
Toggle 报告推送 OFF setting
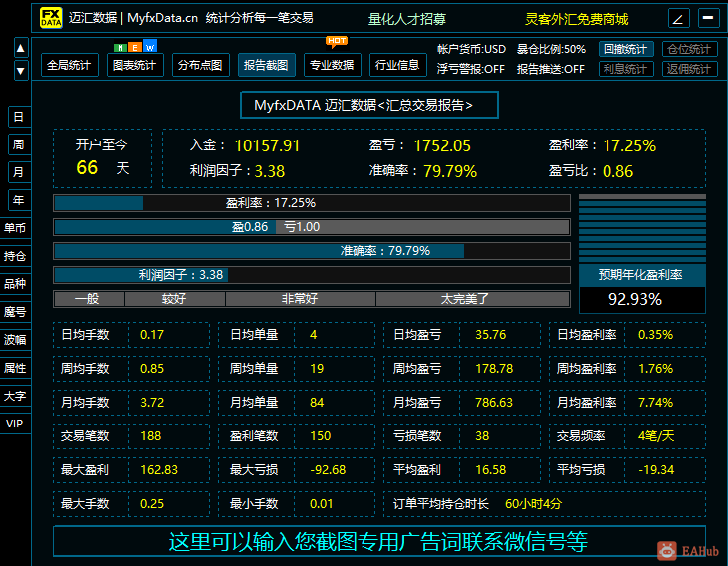pyautogui.click(x=550, y=69)
